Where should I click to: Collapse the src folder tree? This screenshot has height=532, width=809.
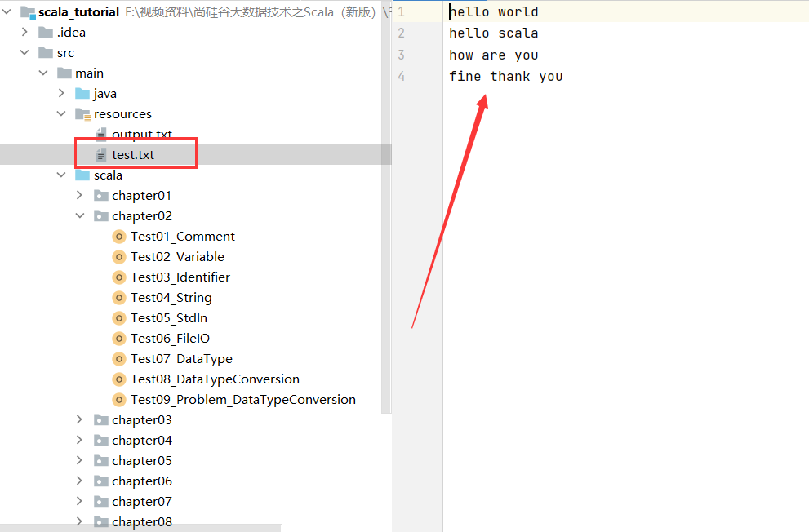click(x=24, y=53)
